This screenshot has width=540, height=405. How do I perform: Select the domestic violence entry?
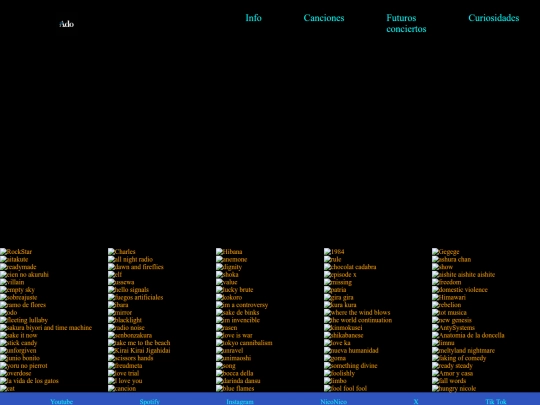click(x=460, y=290)
